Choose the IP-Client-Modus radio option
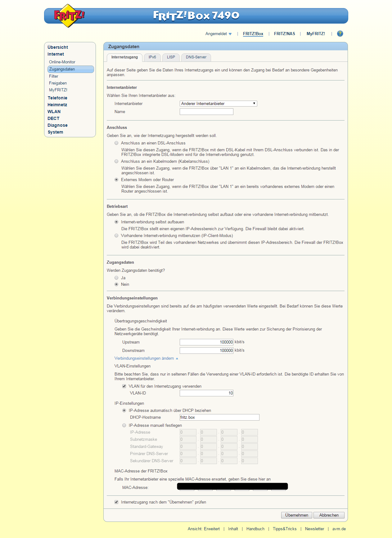The height and width of the screenshot is (538, 392). (x=116, y=236)
